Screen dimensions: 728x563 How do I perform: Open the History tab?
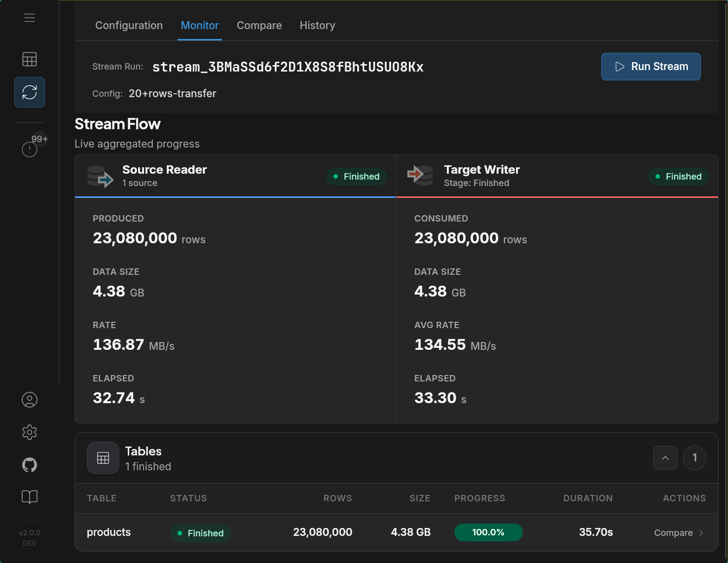click(x=317, y=26)
